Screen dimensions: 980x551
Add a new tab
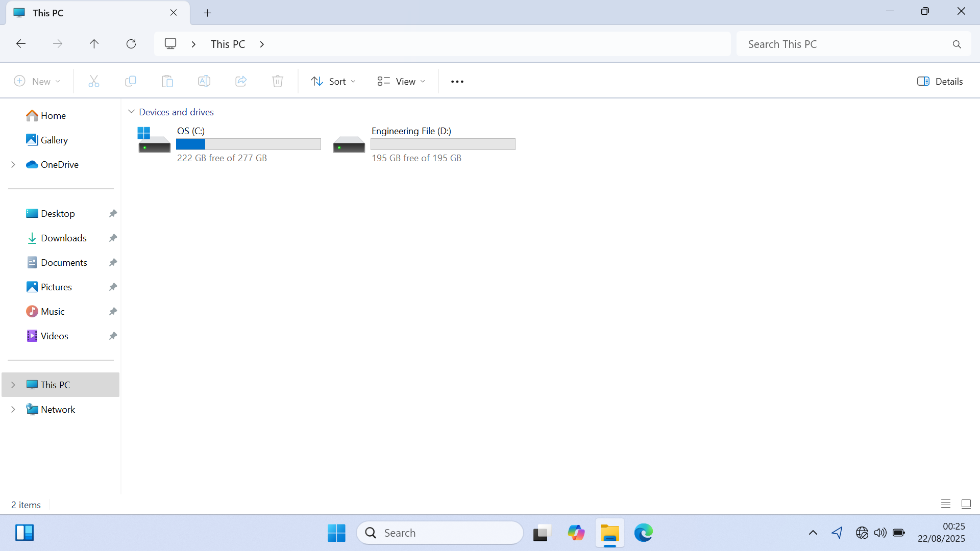point(207,13)
